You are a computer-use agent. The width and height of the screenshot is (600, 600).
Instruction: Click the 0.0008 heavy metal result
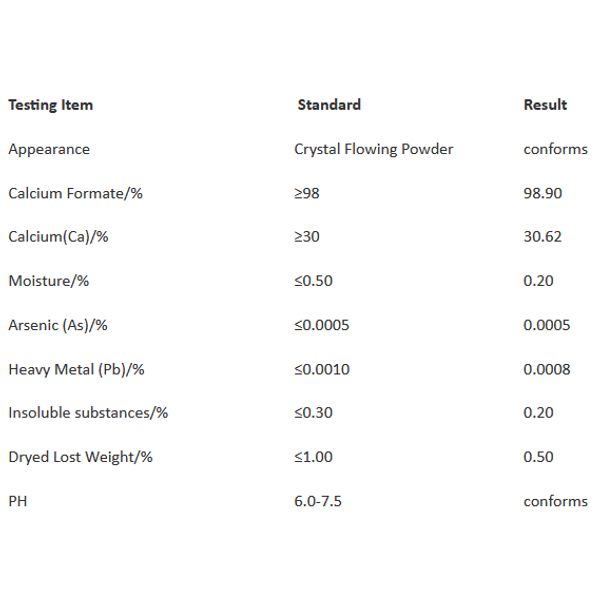coord(547,369)
